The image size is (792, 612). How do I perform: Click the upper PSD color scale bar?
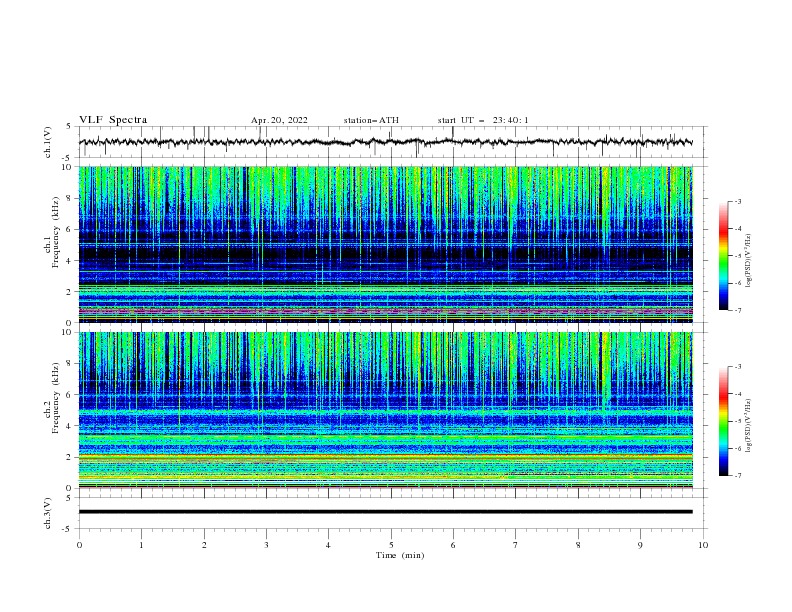724,256
